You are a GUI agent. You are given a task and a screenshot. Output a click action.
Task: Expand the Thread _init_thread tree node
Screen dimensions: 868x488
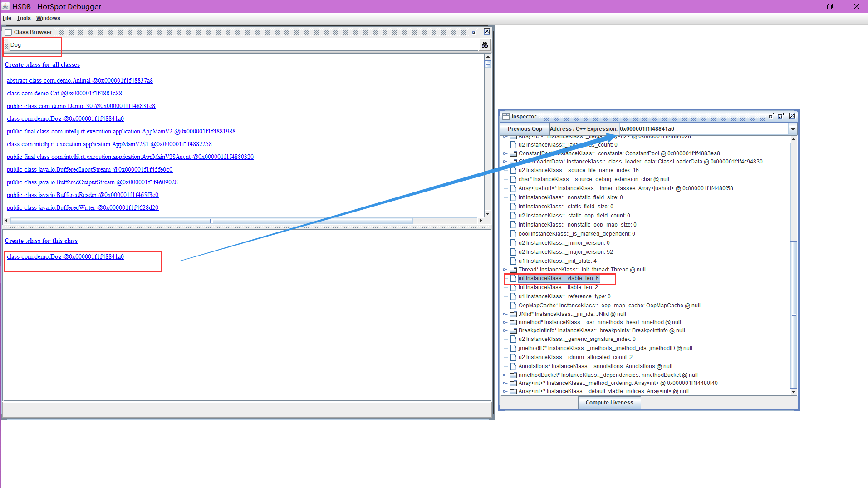(x=505, y=270)
